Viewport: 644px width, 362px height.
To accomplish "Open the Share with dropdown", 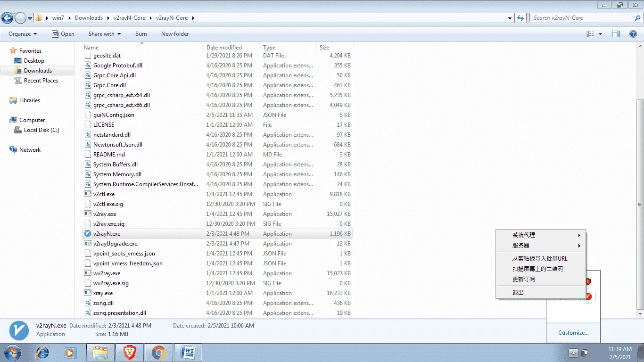I will pos(105,34).
